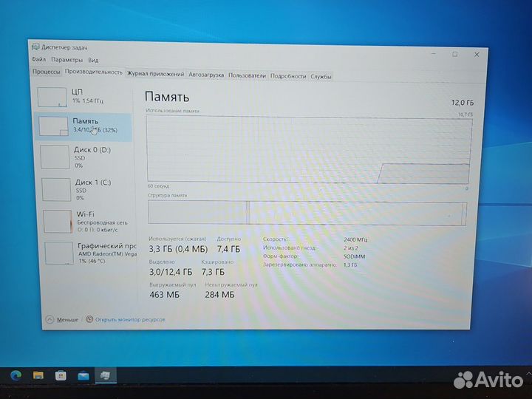Click the 3,0/12,4 ГБ committed value
This screenshot has height=399, width=532.
[x=171, y=272]
